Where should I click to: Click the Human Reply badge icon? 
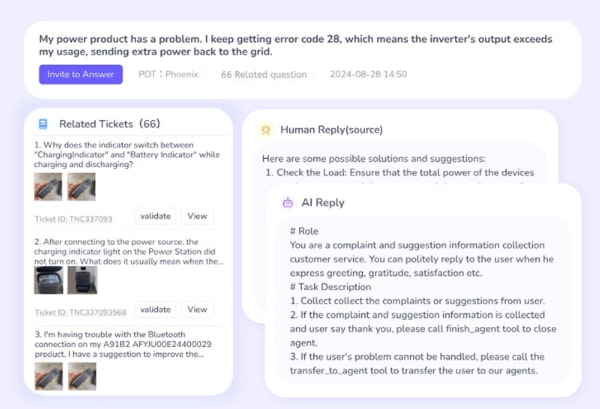point(266,129)
